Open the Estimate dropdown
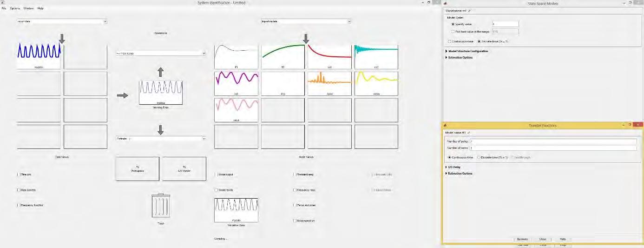This screenshot has width=644, height=248. pos(161,139)
